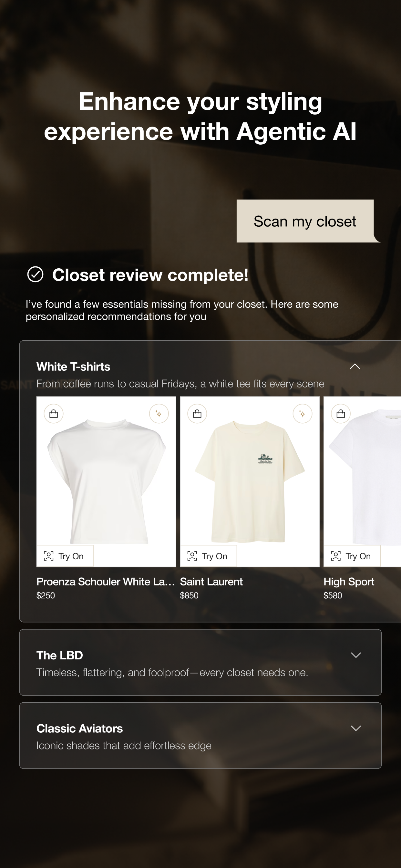
Task: Click 'Timeless, flattering, and foolproof' description
Action: pos(172,673)
